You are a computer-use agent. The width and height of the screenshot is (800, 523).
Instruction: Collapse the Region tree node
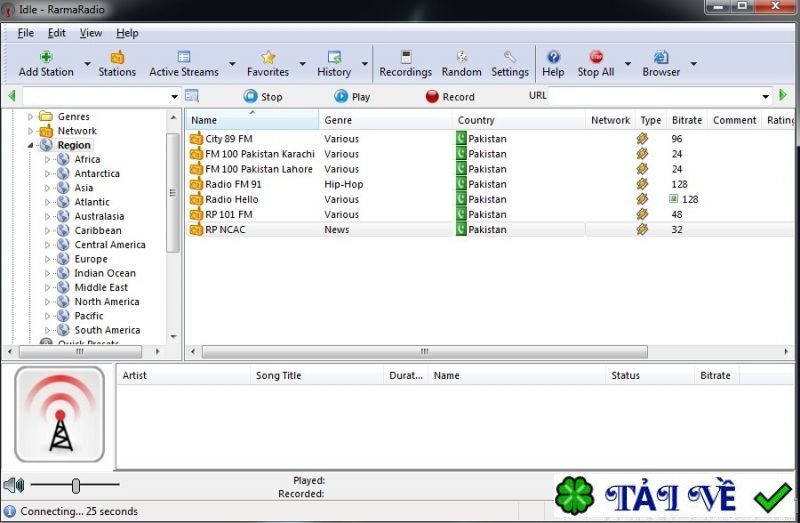30,145
